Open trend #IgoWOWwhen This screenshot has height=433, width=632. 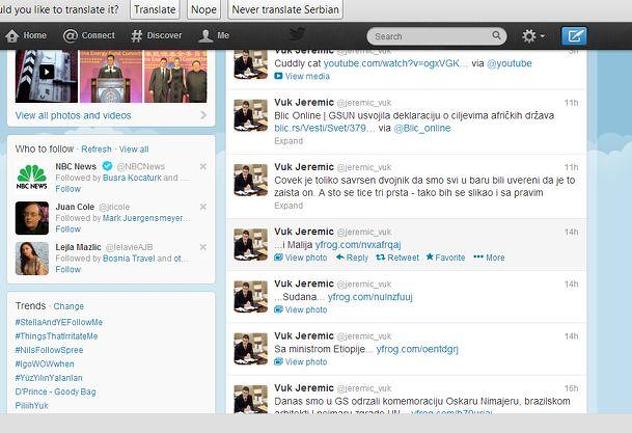[45, 364]
